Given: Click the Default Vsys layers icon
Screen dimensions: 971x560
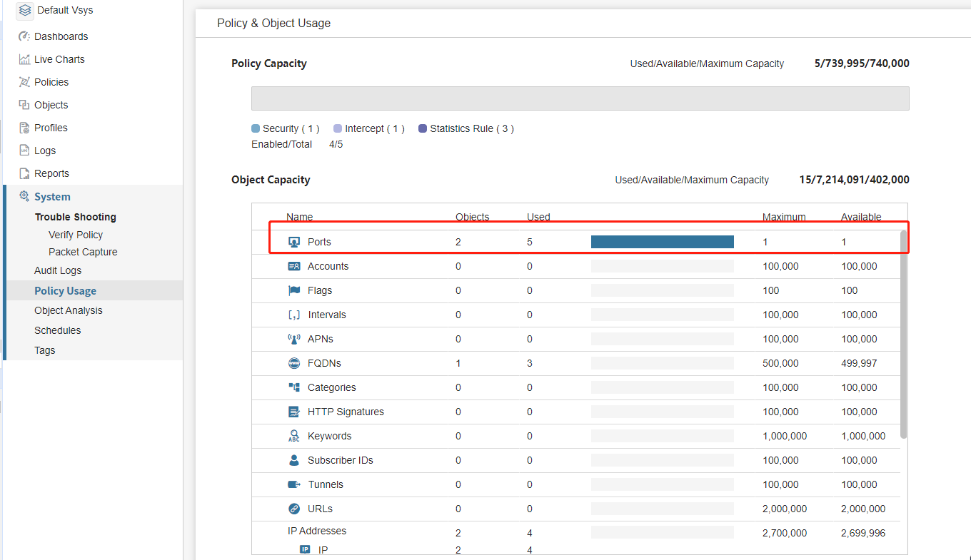Looking at the screenshot, I should 25,10.
